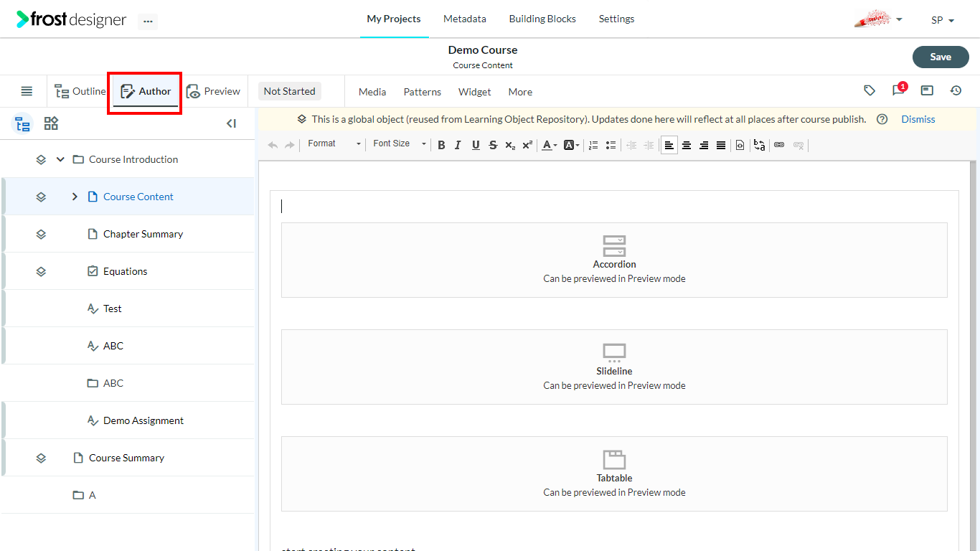Toggle superscript formatting

527,145
